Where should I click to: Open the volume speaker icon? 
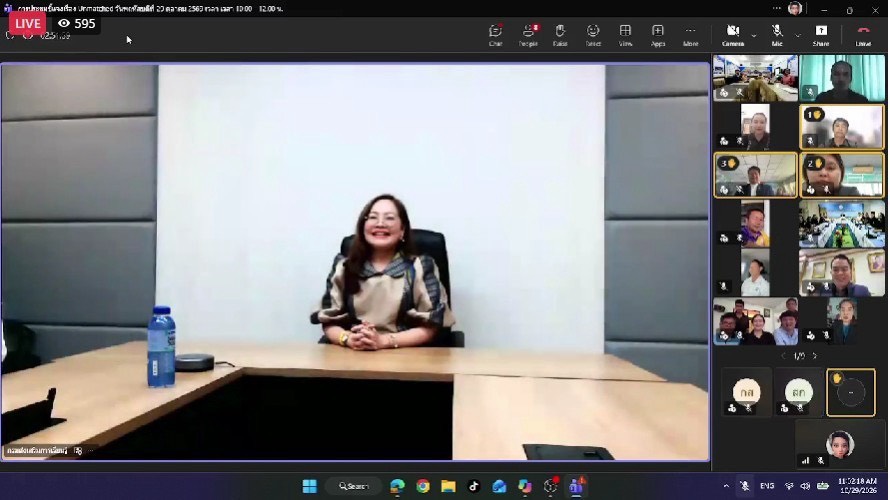(x=805, y=486)
